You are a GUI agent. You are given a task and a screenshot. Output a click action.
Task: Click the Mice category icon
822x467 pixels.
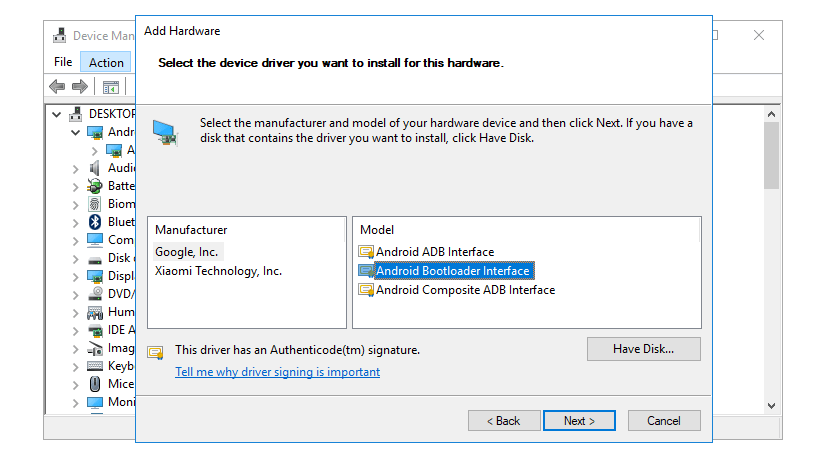[x=95, y=384]
